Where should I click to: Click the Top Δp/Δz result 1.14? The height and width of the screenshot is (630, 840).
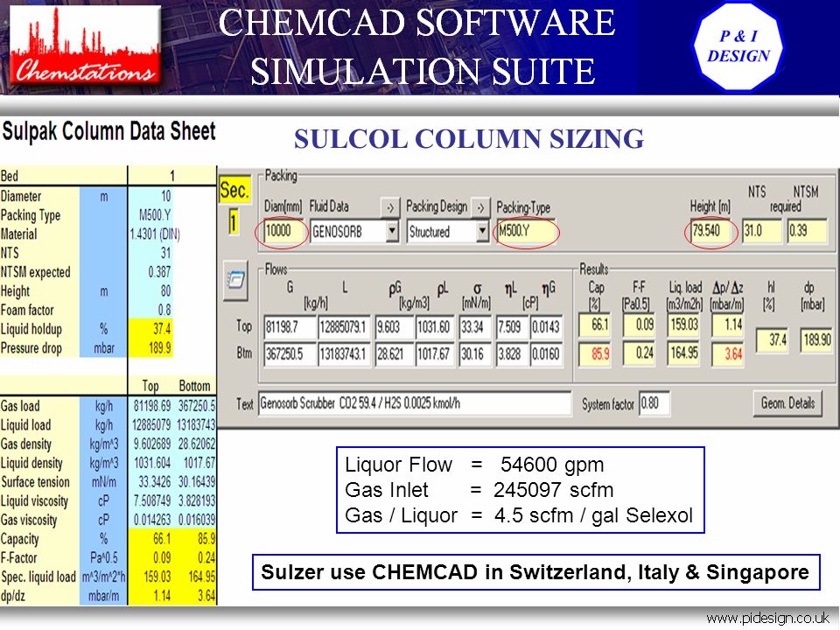click(x=727, y=325)
